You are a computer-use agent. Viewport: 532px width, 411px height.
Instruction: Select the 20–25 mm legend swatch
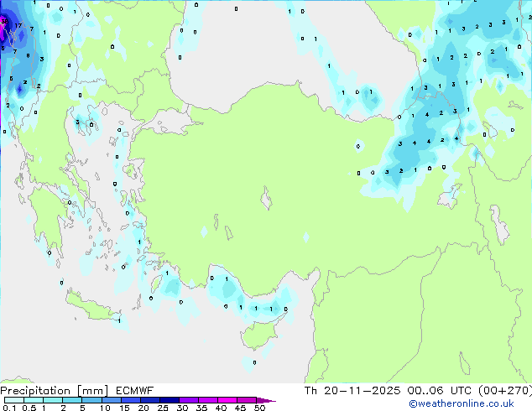pos(149,400)
